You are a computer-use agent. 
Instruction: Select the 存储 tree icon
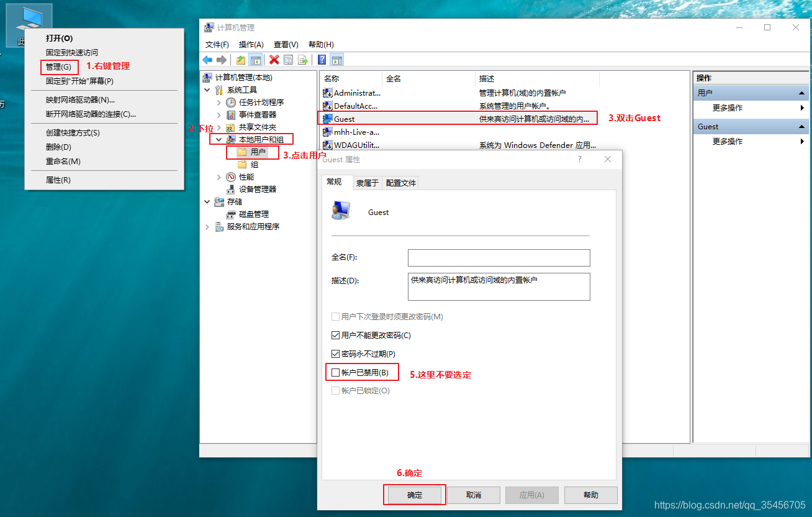[x=219, y=202]
